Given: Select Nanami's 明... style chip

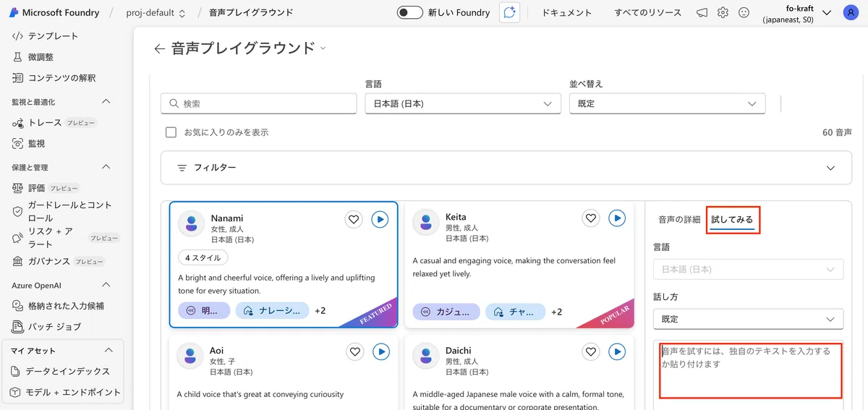Looking at the screenshot, I should coord(204,310).
